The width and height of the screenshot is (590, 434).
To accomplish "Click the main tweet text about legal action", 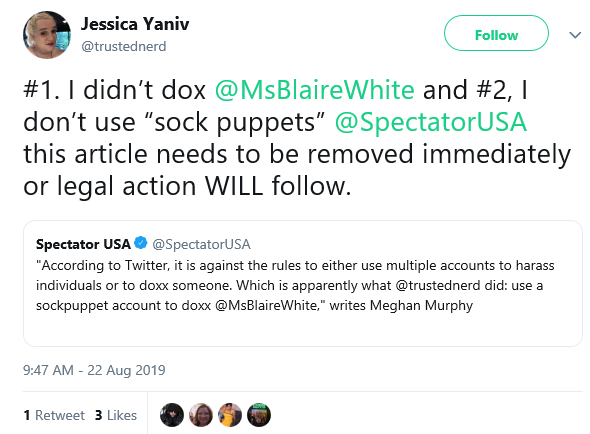I will point(297,138).
